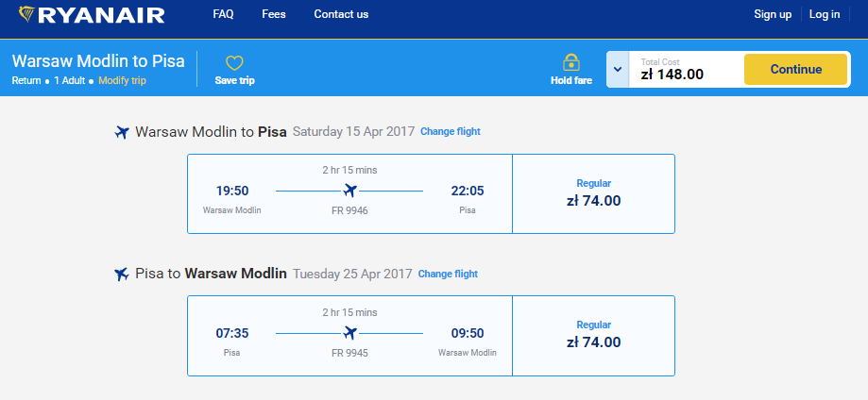Click the Total Cost zł 148.00 field
Viewport: 868px width, 400px height.
coord(685,69)
